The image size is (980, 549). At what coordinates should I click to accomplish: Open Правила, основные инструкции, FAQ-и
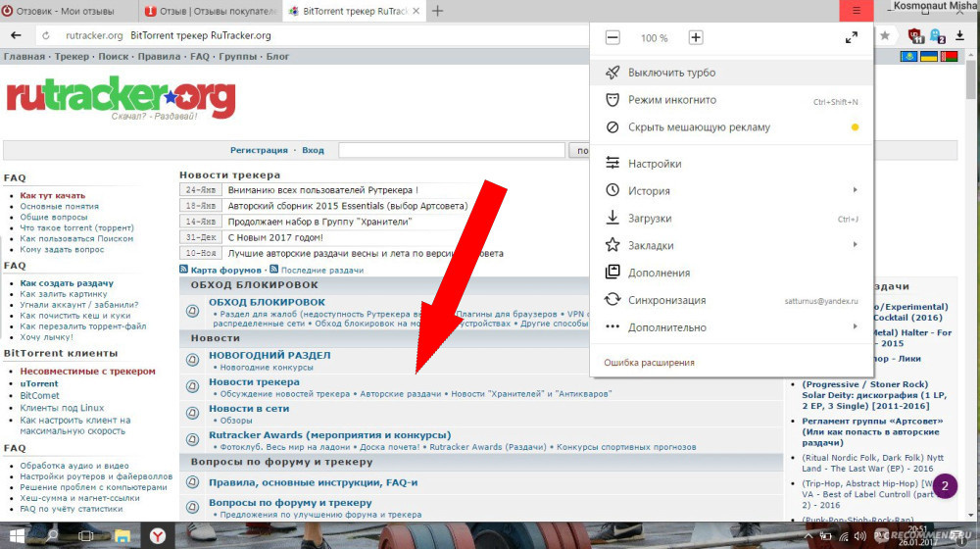coord(314,482)
